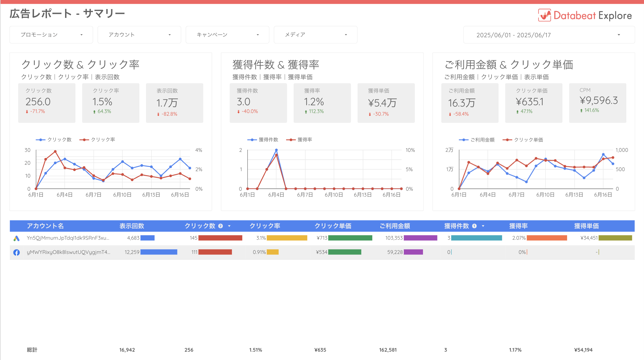Screen dimensions: 644x360
Task: Click the 獲得単価 ¥5.4万 scorecard
Action: [386, 103]
